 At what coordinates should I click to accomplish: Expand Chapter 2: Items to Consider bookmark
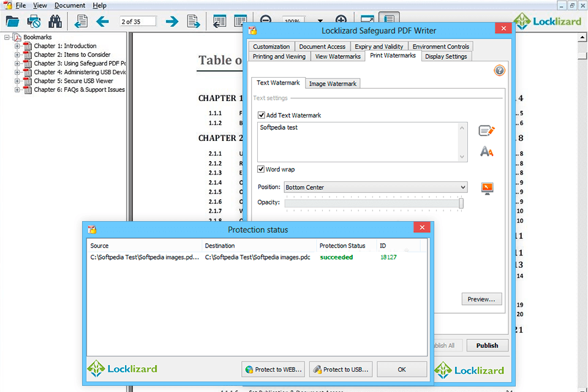[17, 55]
